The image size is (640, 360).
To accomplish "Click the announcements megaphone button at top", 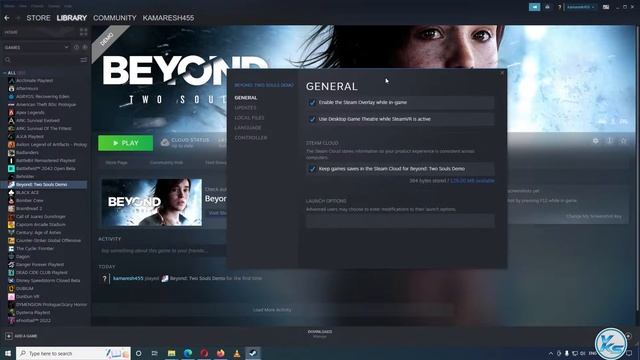I will click(x=534, y=7).
